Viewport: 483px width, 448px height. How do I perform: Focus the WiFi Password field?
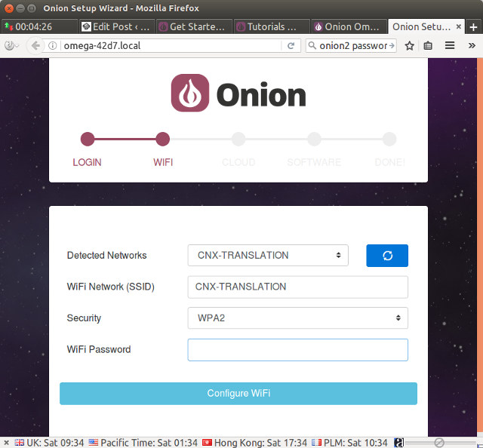297,350
